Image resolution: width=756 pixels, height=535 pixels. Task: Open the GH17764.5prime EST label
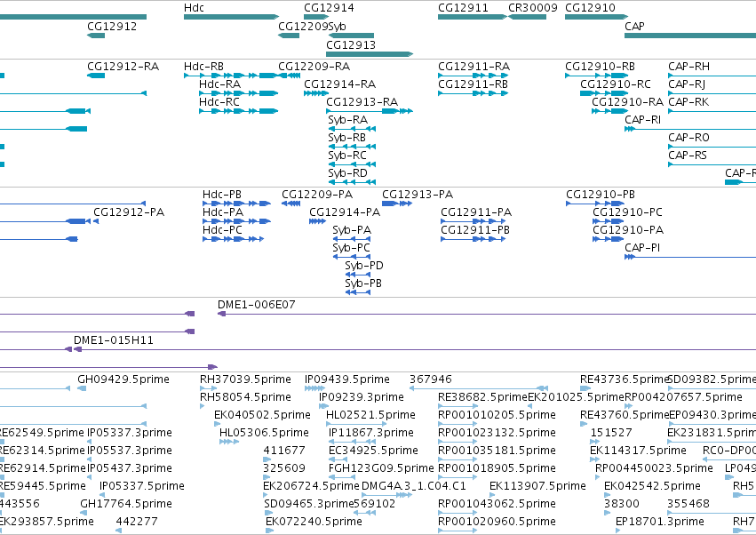[x=126, y=504]
